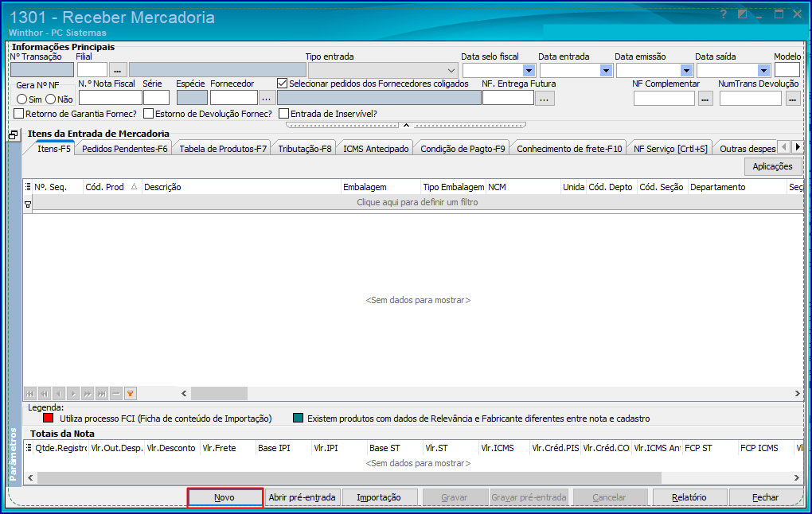Viewport: 812px width, 514px height.
Task: Click the items grid horizontal scrollbar thumb
Action: click(x=219, y=393)
